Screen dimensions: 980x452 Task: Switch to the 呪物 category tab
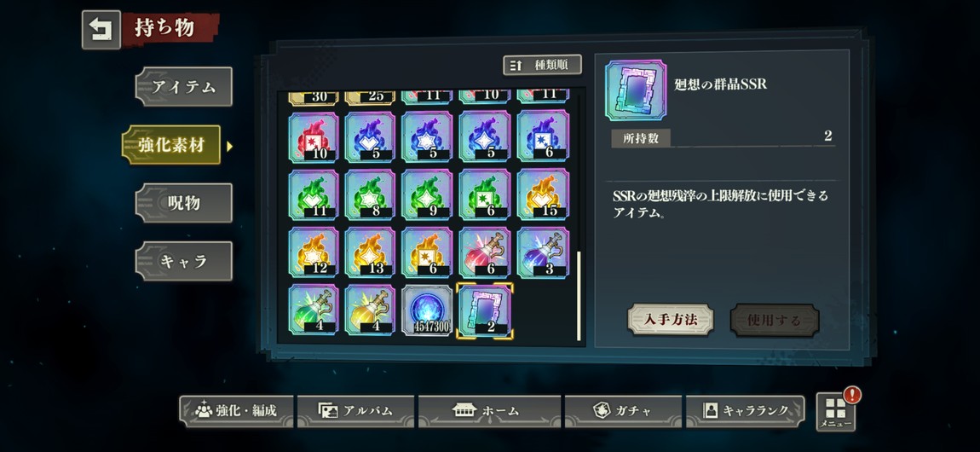184,203
